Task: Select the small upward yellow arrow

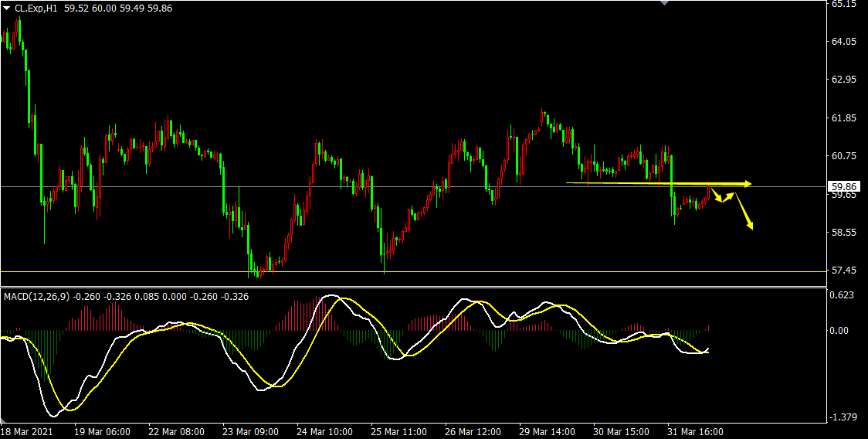Action: pos(726,198)
